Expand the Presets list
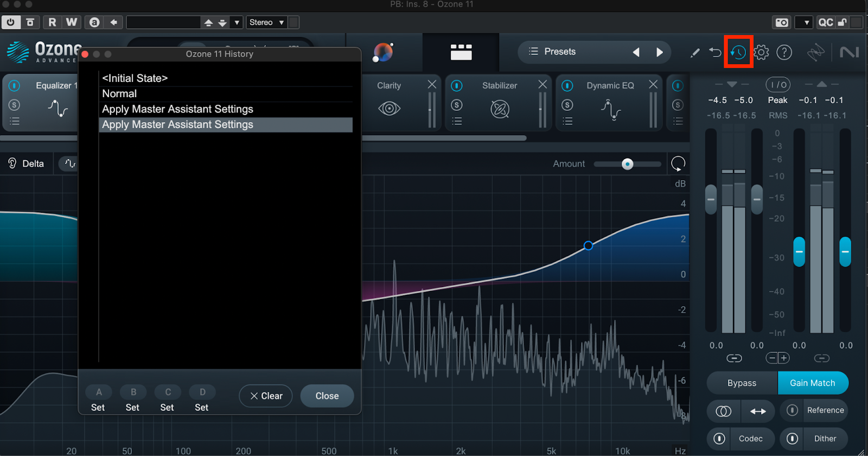The height and width of the screenshot is (456, 868). point(552,52)
